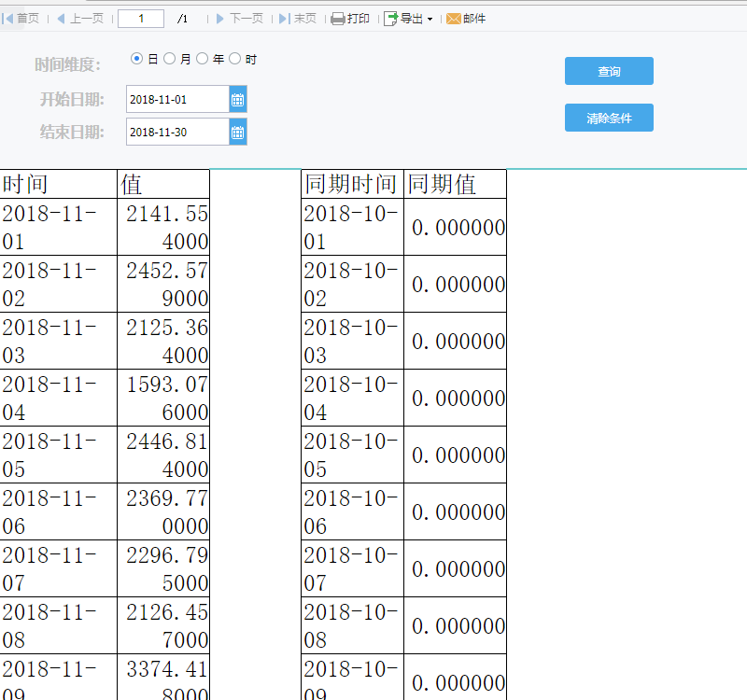
Task: Select value cell 2126.457000
Action: point(163,625)
